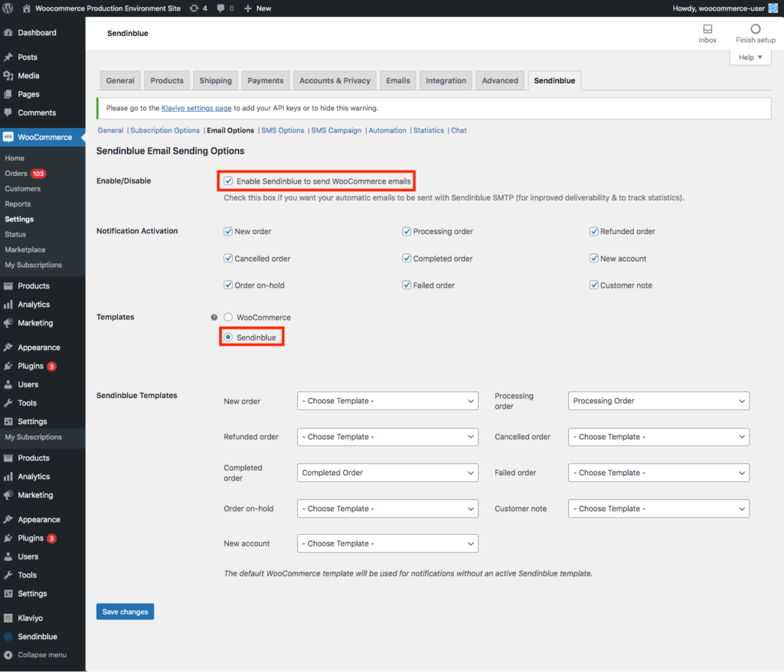Open the Failed order template dropdown
784x672 pixels.
coord(658,473)
